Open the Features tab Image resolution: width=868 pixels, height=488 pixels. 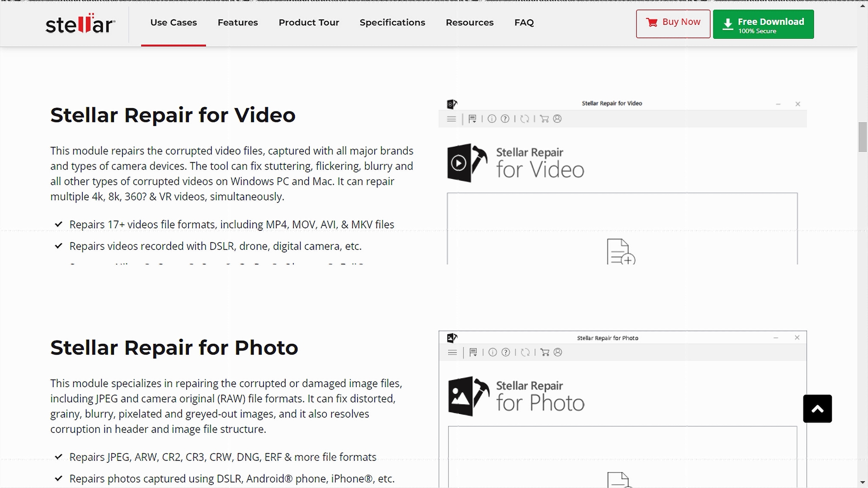(x=238, y=23)
